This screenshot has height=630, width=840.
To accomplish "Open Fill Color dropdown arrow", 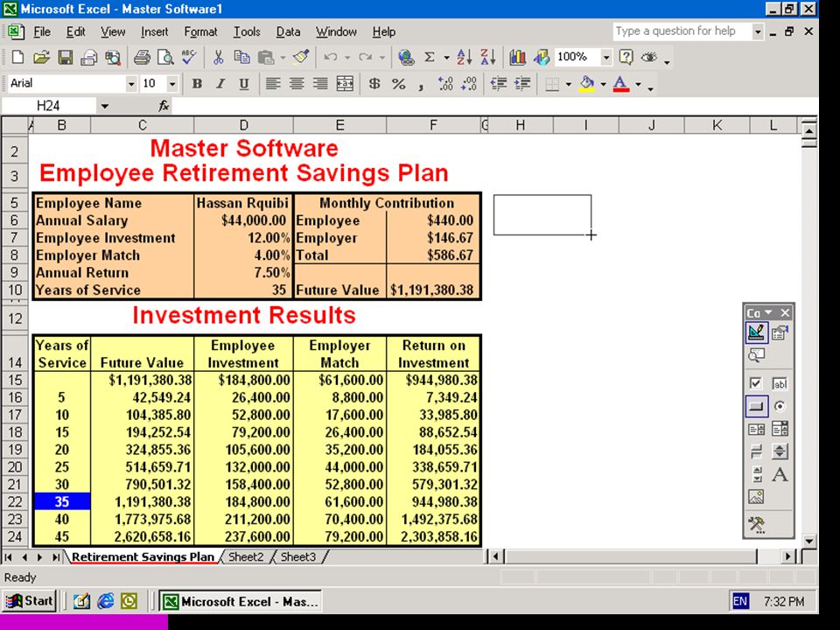I will tap(603, 84).
